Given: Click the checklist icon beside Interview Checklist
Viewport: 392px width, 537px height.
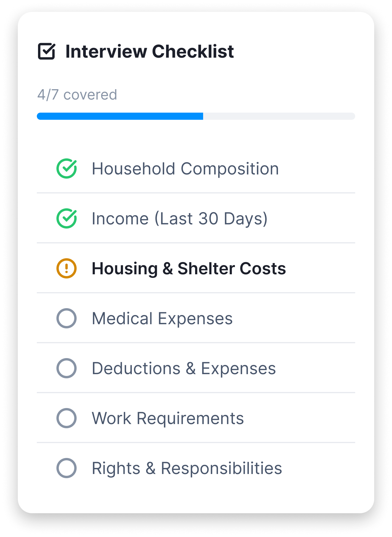Looking at the screenshot, I should pos(47,51).
